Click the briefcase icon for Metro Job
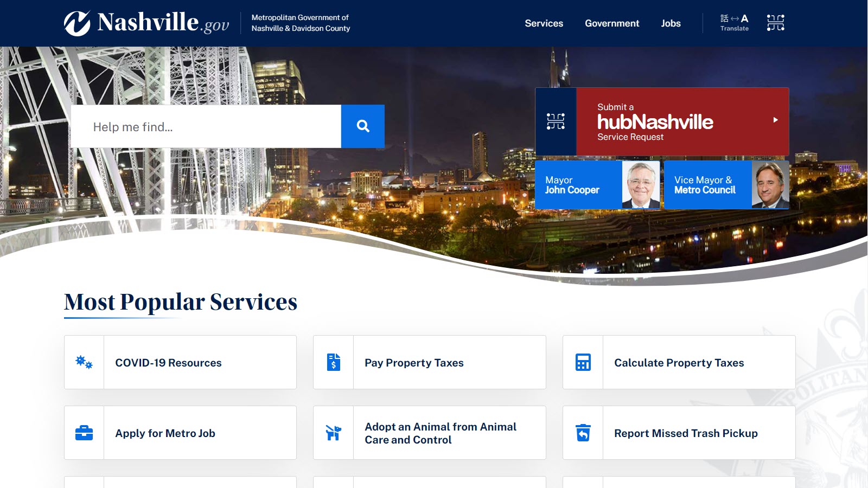The height and width of the screenshot is (488, 868). pos(84,433)
